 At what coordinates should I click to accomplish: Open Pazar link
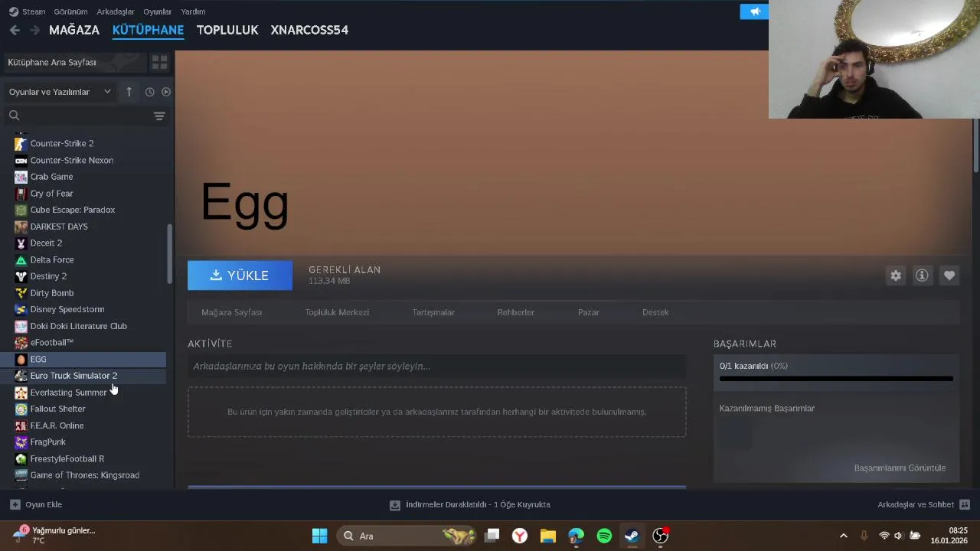pos(589,312)
